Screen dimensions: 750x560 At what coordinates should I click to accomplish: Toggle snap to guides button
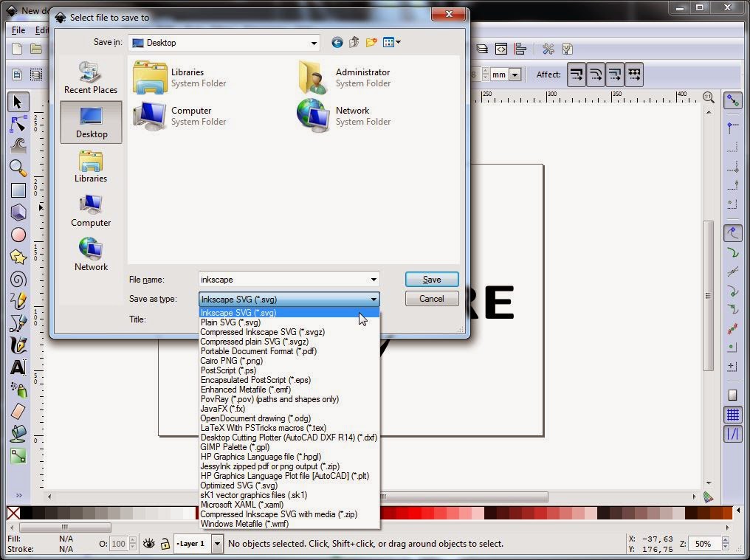733,435
